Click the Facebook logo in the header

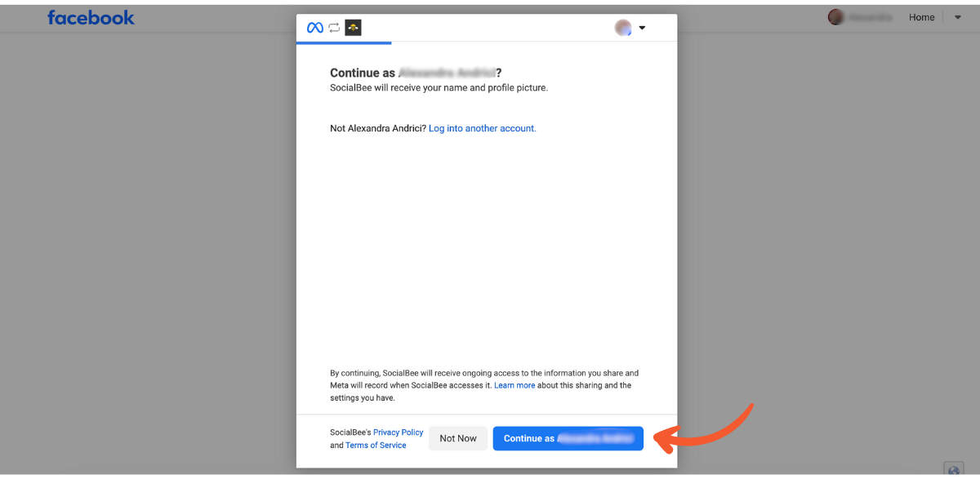(x=91, y=17)
